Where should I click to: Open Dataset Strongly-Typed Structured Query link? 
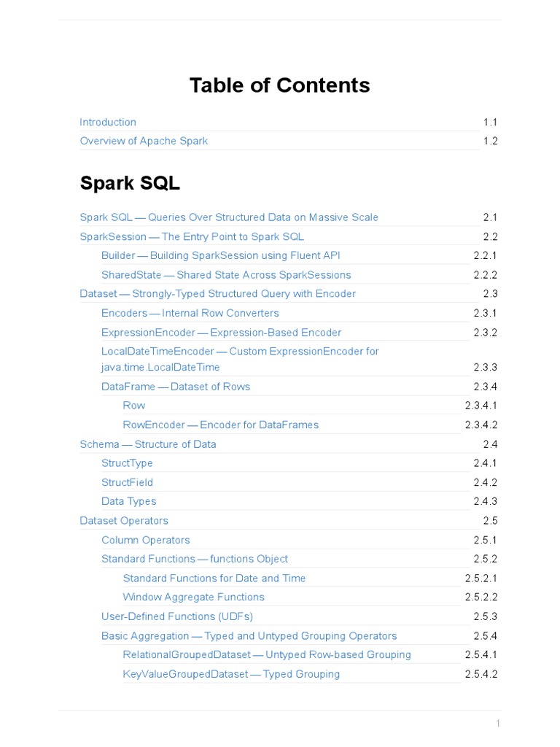pos(217,294)
